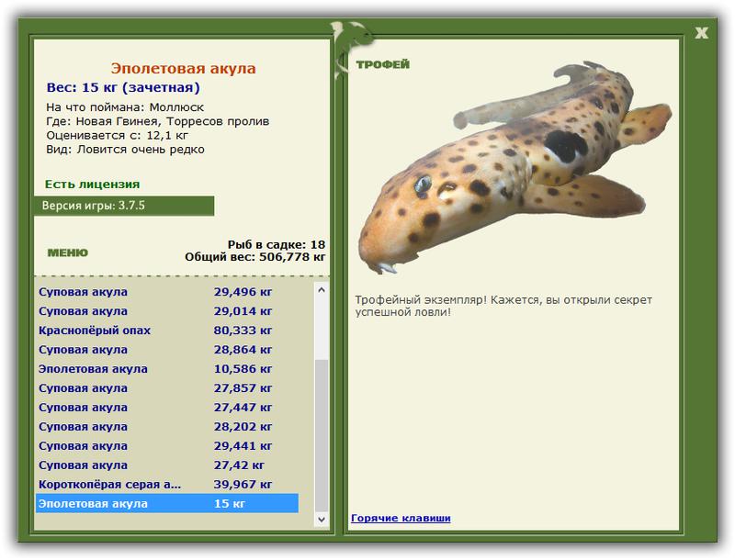Click the scrollbar up arrow
The width and height of the screenshot is (735, 560).
(321, 290)
